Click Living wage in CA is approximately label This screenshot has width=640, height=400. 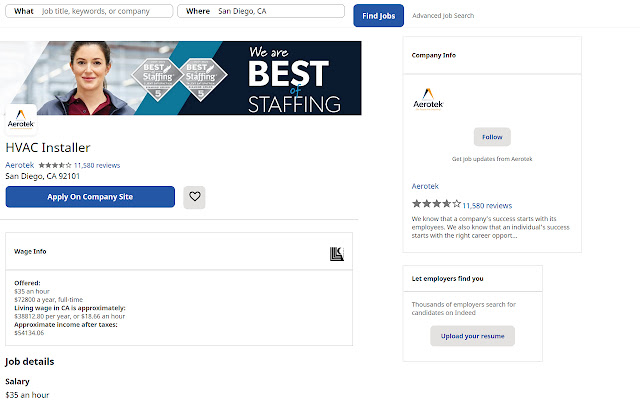coord(70,308)
